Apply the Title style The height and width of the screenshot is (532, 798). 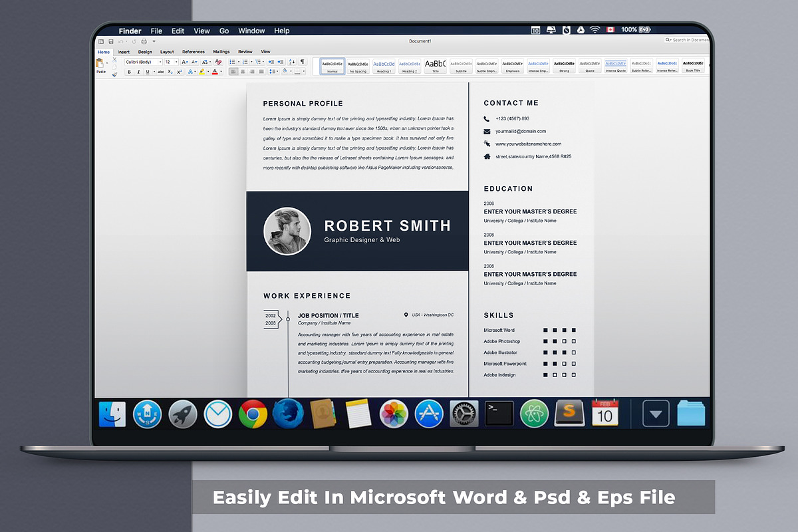tap(436, 66)
